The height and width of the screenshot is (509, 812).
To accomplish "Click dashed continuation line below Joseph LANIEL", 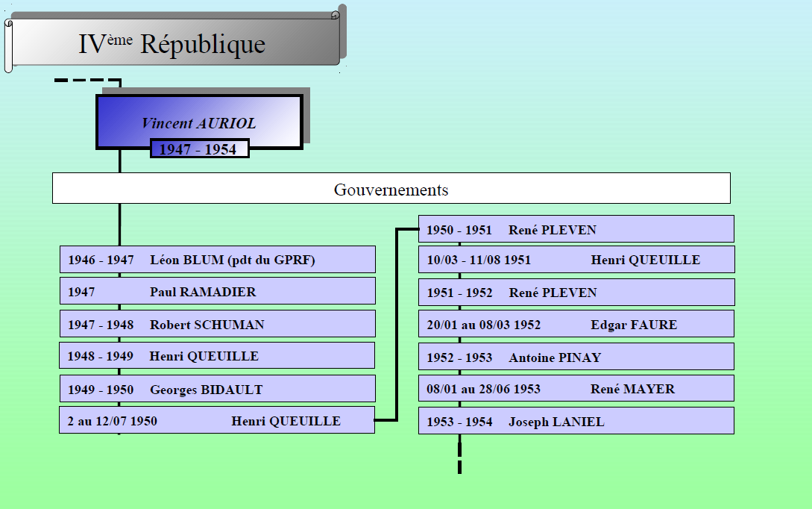I will pyautogui.click(x=459, y=457).
